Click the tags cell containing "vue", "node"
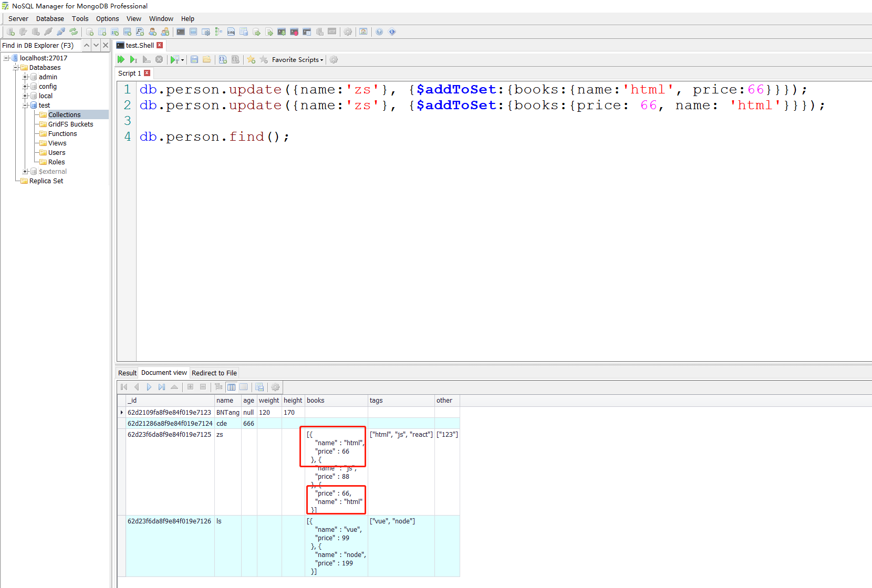Screen dimensions: 872x588 pos(401,546)
